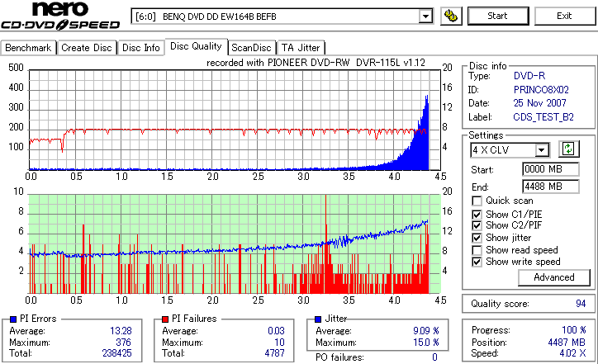Click the disc label CDS_TEST_B2
This screenshot has width=598, height=364.
click(x=543, y=117)
